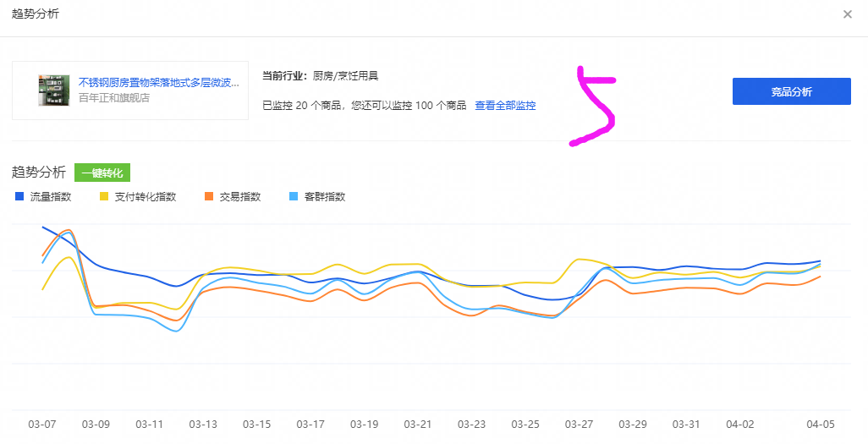Close the 趋势分析 dialog

pos(848,14)
